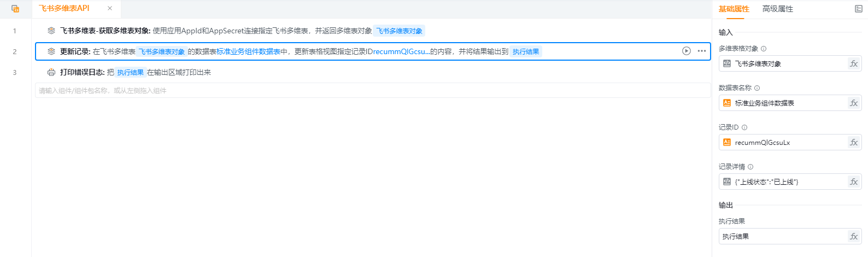Click the flow icon at top-left corner

click(15, 9)
